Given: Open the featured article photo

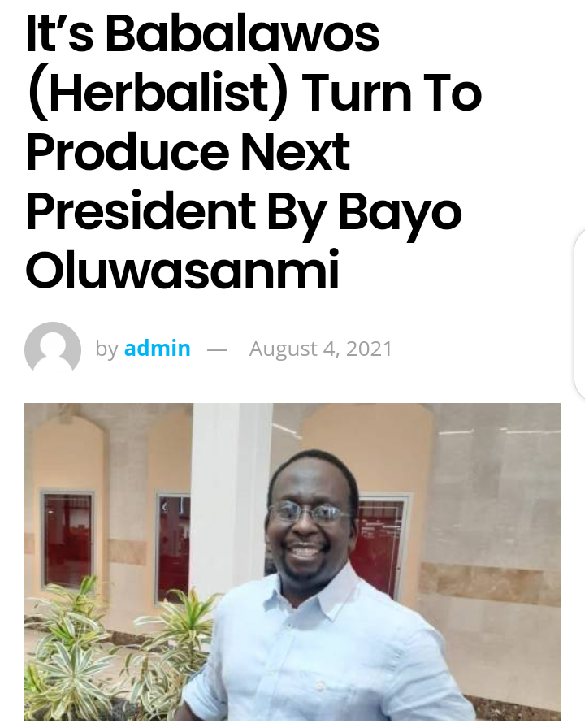Looking at the screenshot, I should pos(292,561).
